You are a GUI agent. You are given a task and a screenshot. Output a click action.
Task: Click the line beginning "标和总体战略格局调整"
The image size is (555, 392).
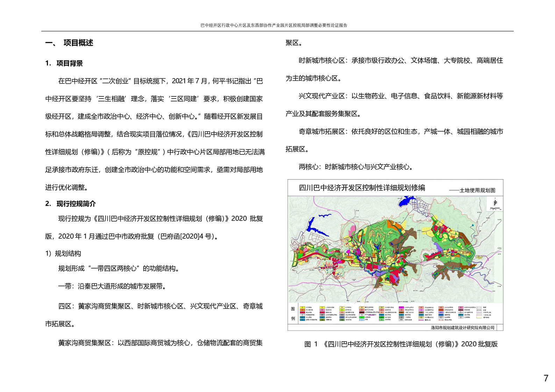[154, 134]
